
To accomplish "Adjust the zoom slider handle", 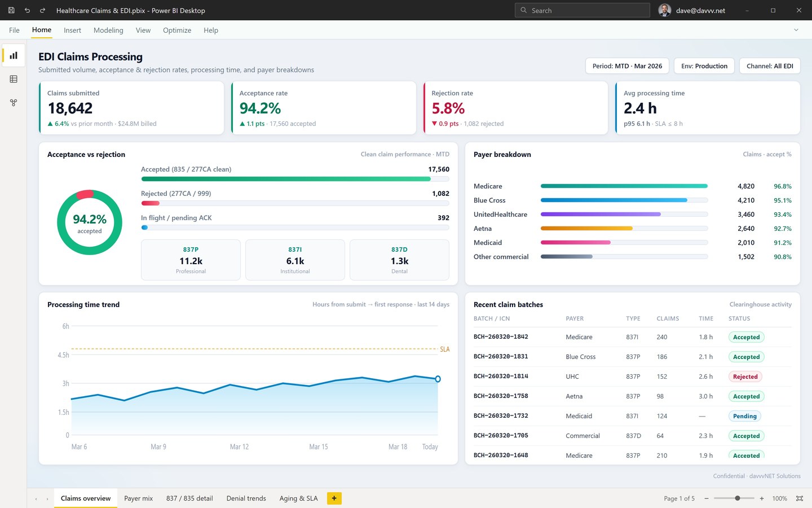I will tap(738, 498).
